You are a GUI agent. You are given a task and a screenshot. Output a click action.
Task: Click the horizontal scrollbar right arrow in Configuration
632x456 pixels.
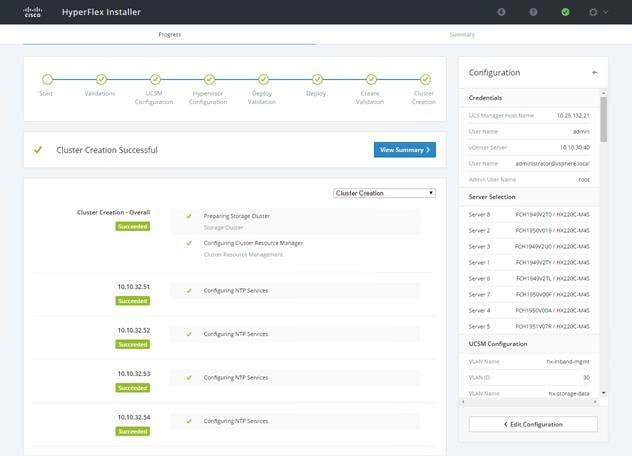coord(595,402)
